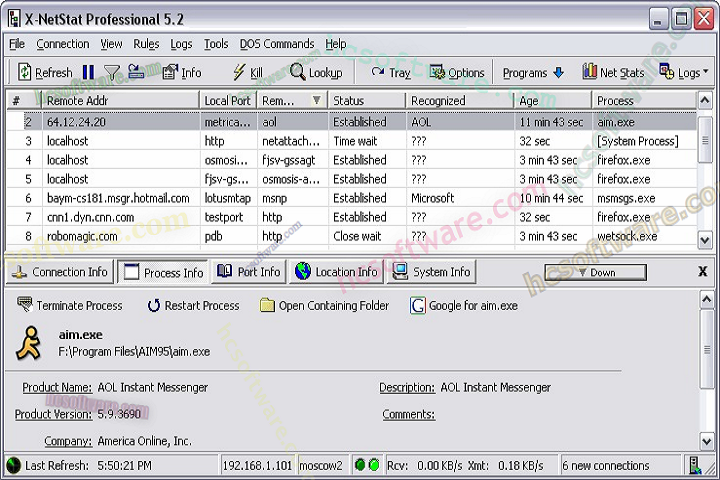
Task: Click Google for aim.exe
Action: coord(464,305)
